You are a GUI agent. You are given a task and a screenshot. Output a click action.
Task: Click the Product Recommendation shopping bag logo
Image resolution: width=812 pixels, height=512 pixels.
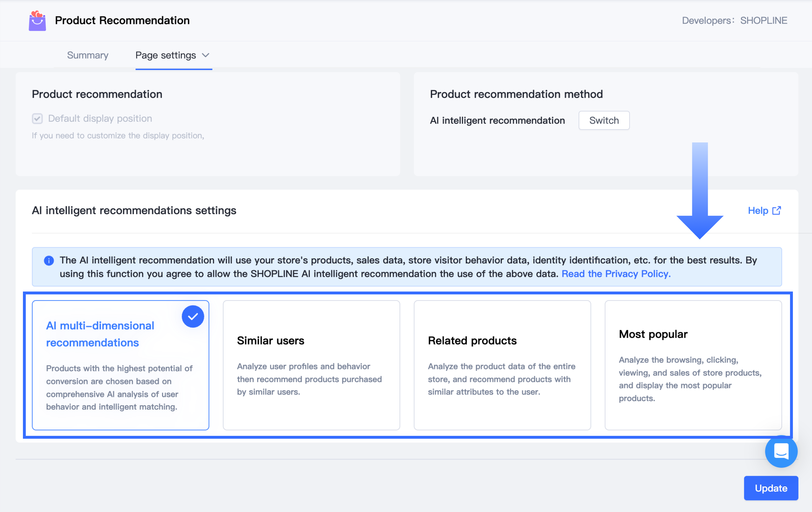tap(37, 21)
